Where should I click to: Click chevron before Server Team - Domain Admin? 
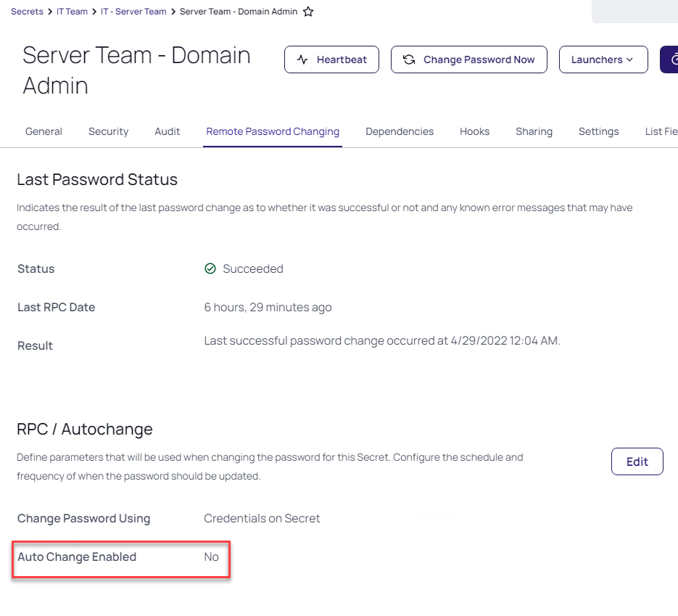(x=173, y=12)
